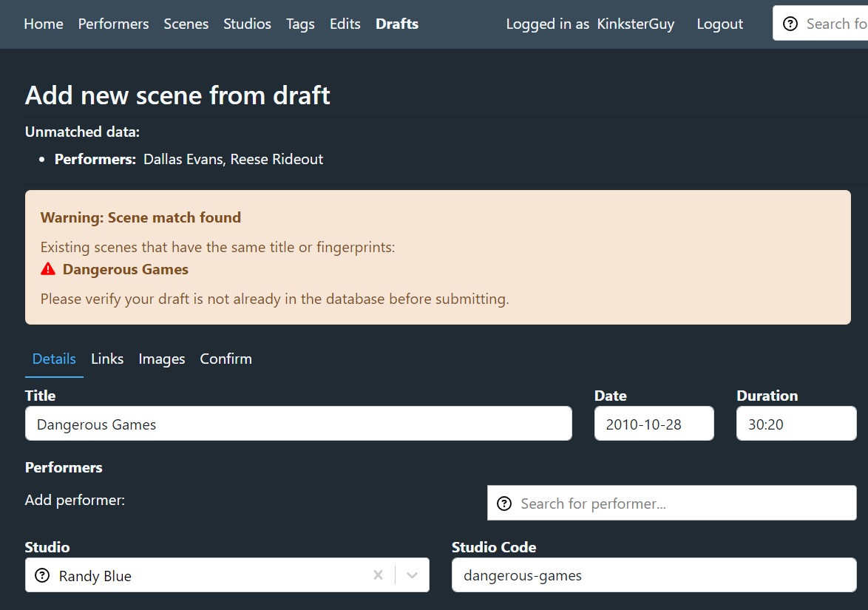868x610 pixels.
Task: Click the help icon in the top search bar
Action: coord(789,23)
